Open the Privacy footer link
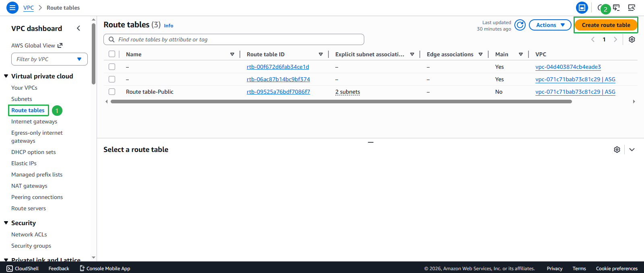Image resolution: width=644 pixels, height=273 pixels. coord(554,269)
